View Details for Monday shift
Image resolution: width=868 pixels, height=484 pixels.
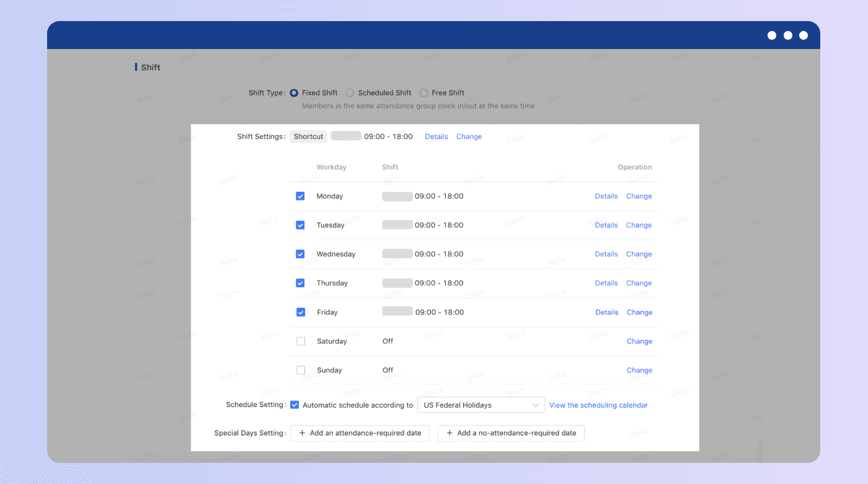point(606,196)
